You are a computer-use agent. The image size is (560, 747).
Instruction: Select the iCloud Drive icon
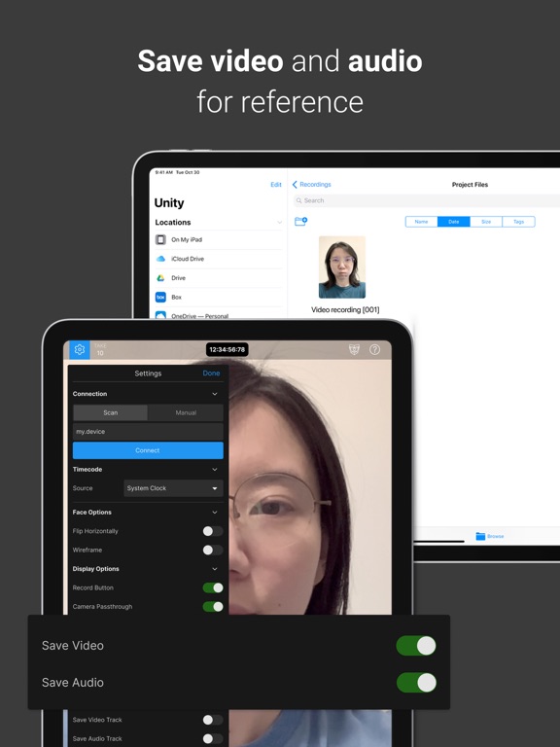(x=161, y=259)
